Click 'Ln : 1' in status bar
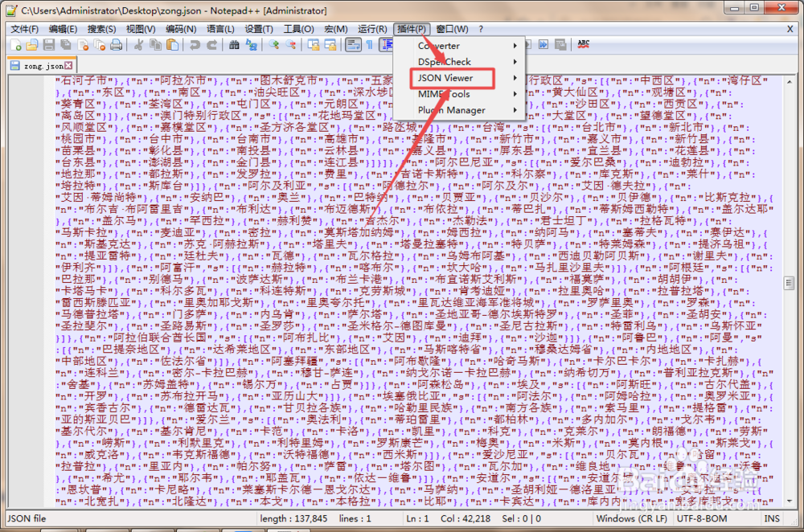Viewport: 804px width, 532px height. coord(417,518)
